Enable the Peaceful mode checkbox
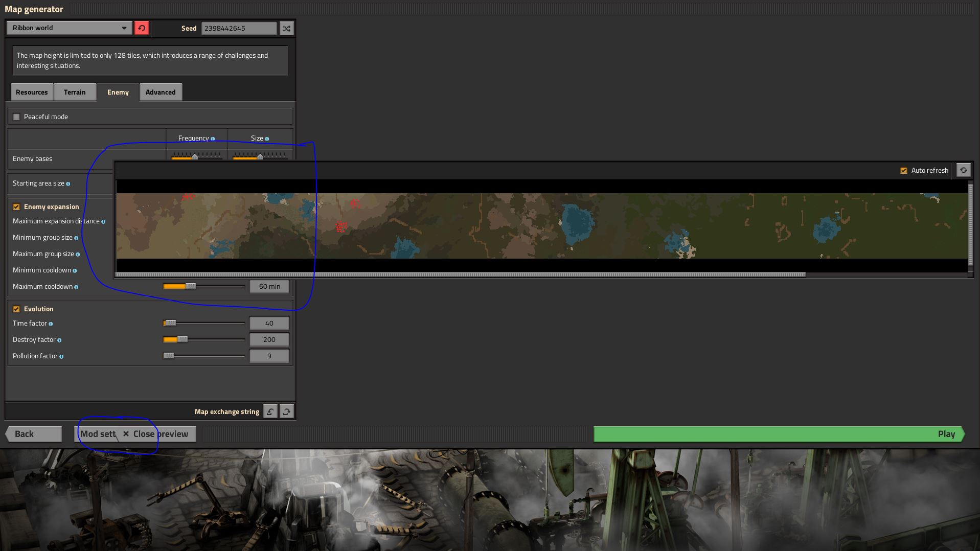980x551 pixels. pos(16,117)
